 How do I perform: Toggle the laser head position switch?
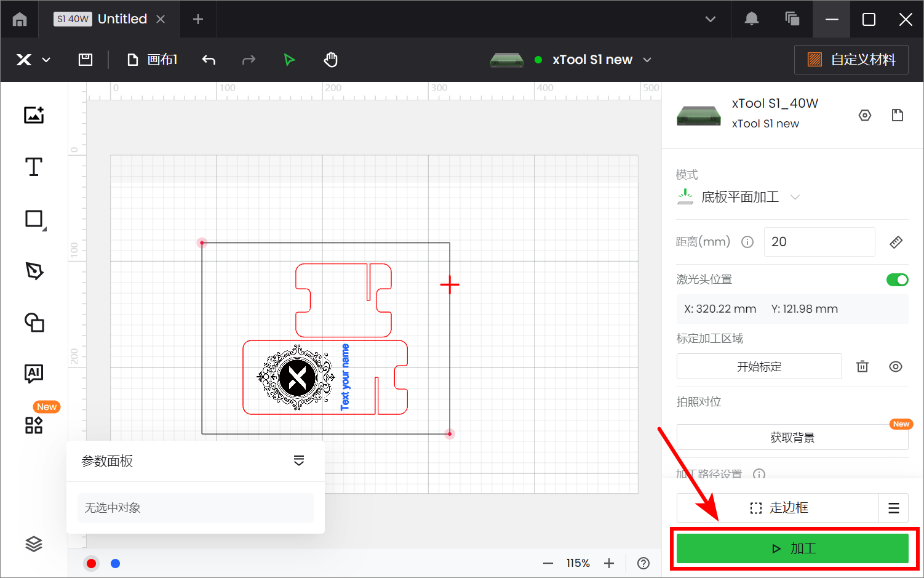coord(897,280)
